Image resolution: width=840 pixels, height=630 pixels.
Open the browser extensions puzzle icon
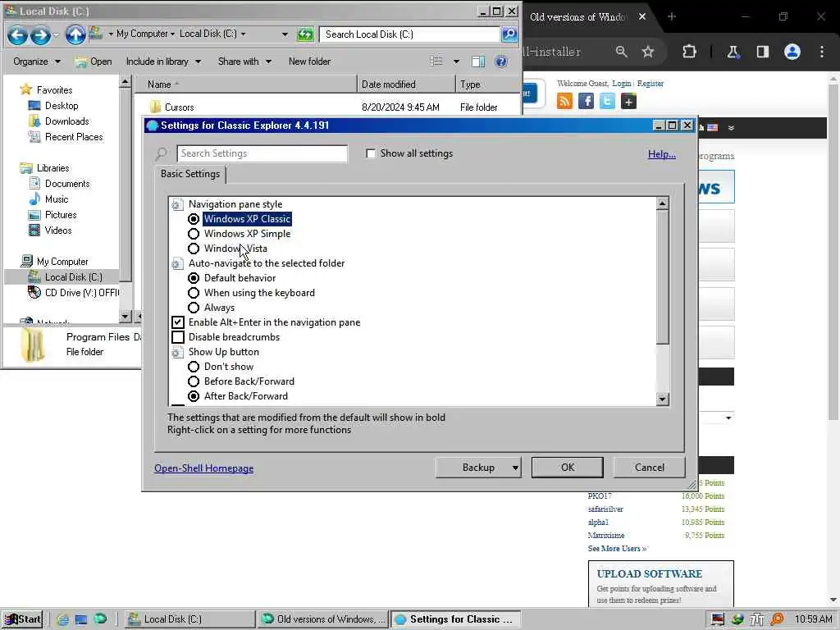click(689, 52)
